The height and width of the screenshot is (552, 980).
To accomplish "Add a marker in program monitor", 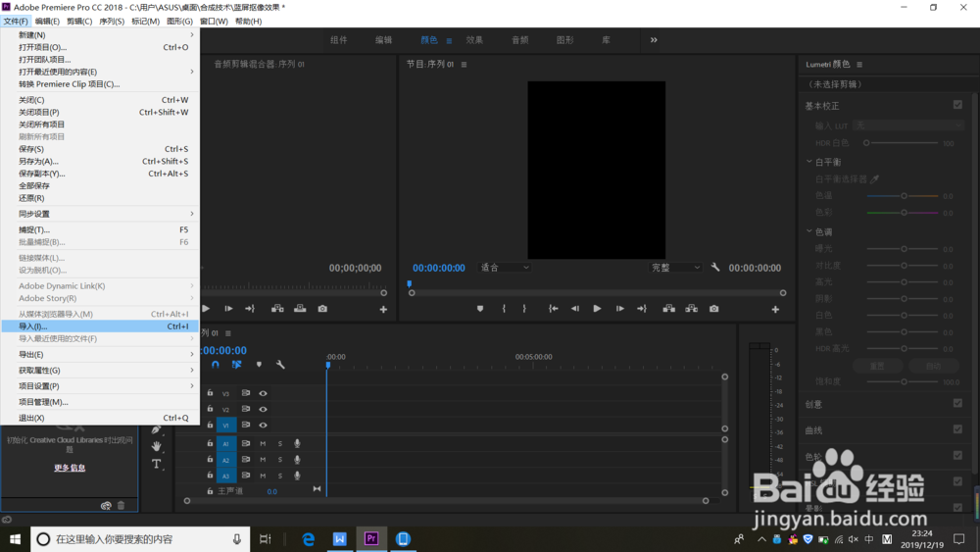I will pos(480,309).
